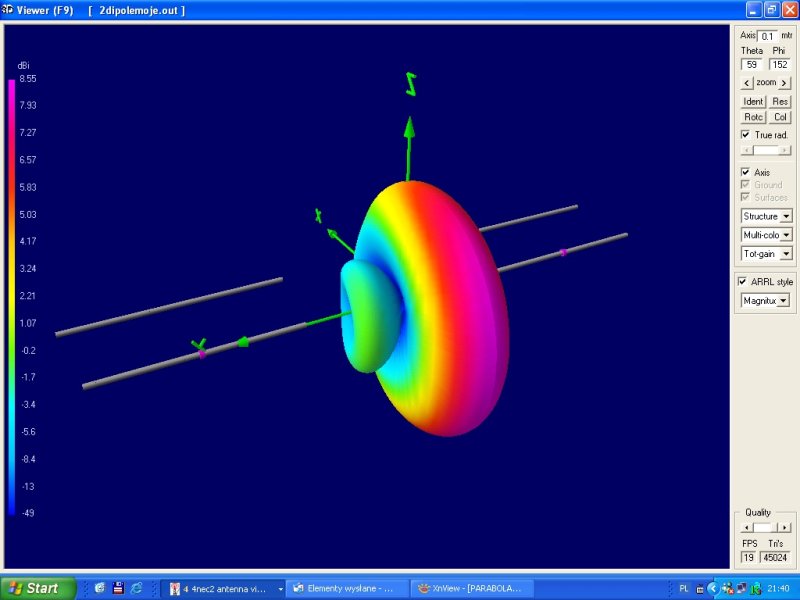Click the floppy disk quick launch icon
800x600 pixels.
click(118, 588)
